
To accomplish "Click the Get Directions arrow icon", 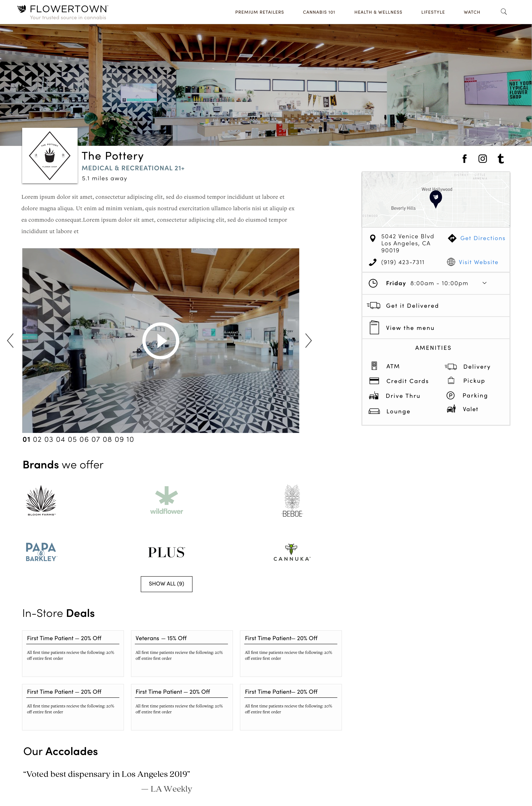I will click(x=452, y=238).
